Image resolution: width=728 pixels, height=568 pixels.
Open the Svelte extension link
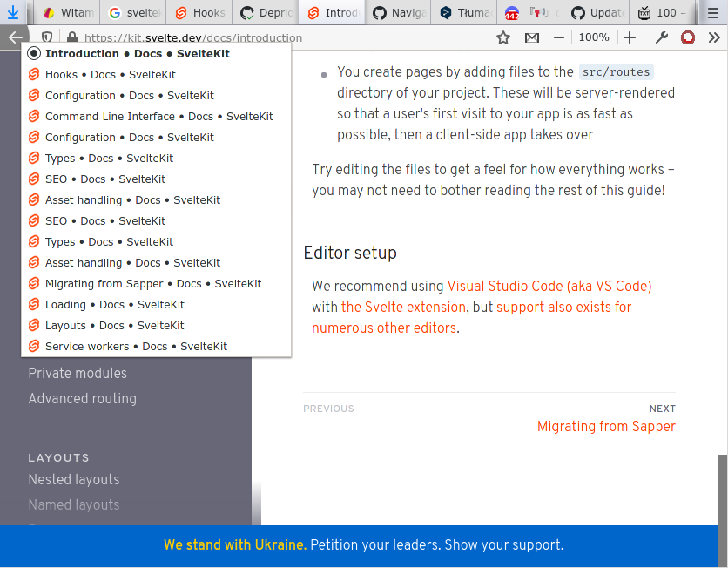click(x=403, y=307)
